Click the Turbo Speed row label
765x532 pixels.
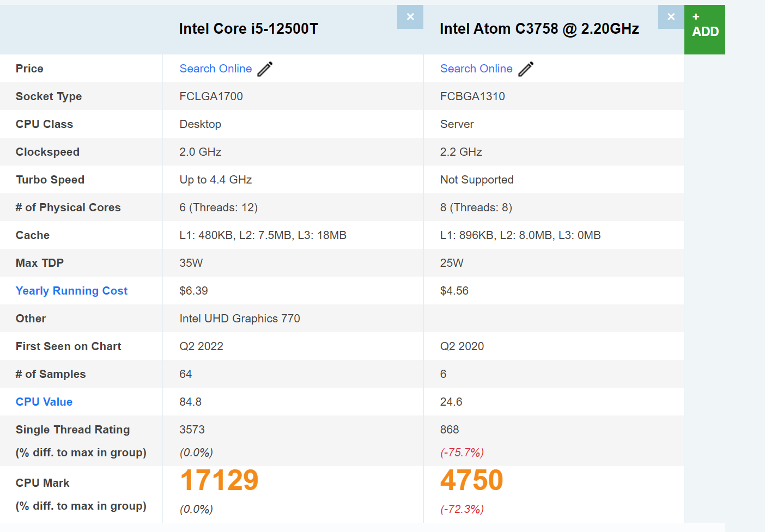[x=50, y=180]
